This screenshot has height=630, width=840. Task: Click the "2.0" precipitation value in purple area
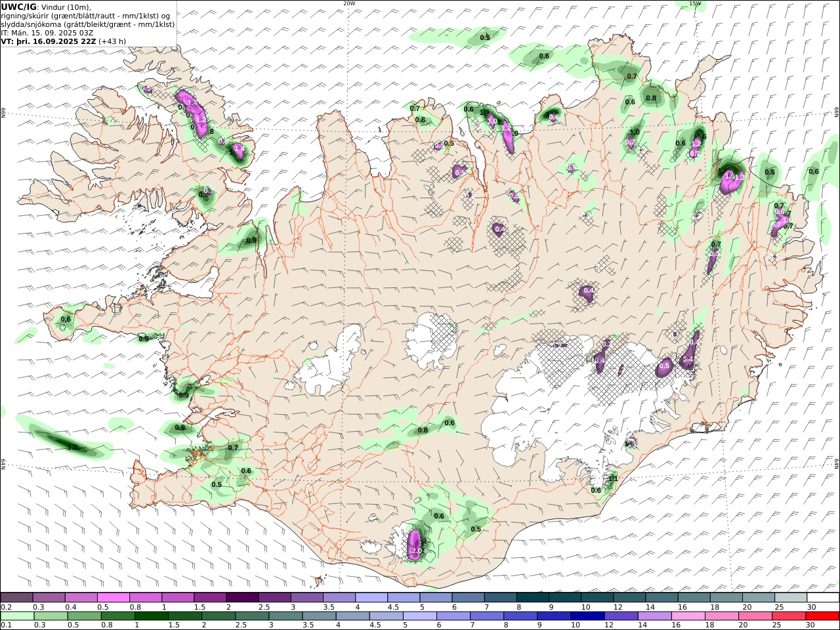click(415, 551)
